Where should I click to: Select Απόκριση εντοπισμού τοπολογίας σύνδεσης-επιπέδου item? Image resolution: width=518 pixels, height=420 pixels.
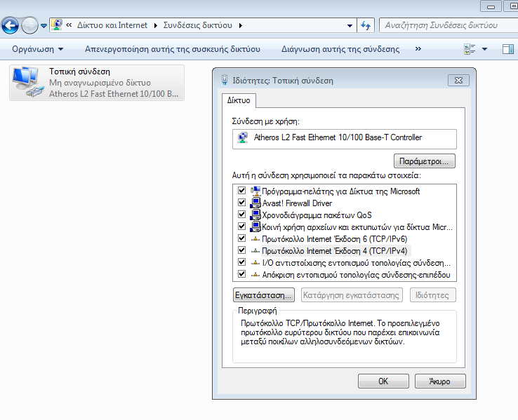356,275
